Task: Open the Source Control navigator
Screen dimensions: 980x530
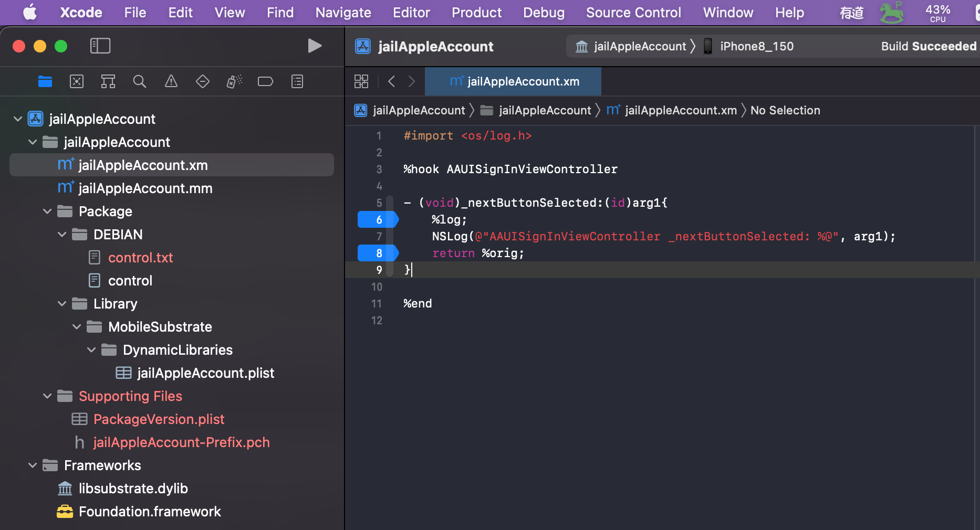Action: 77,81
